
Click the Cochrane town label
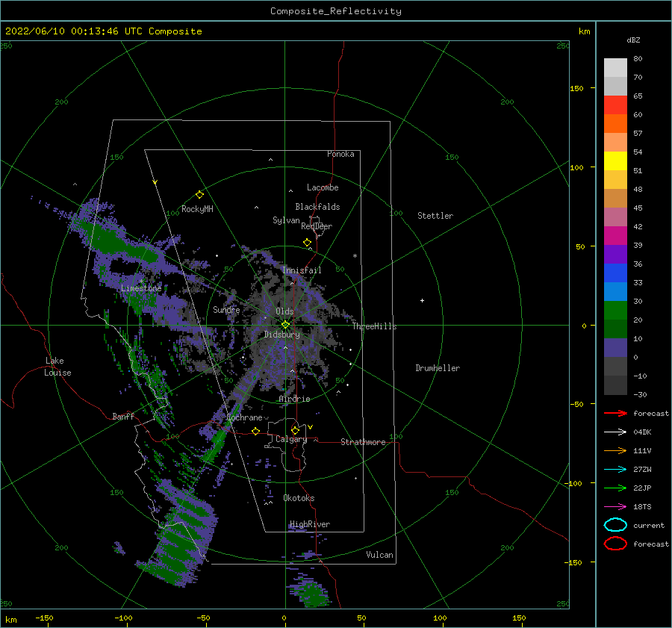tap(244, 417)
